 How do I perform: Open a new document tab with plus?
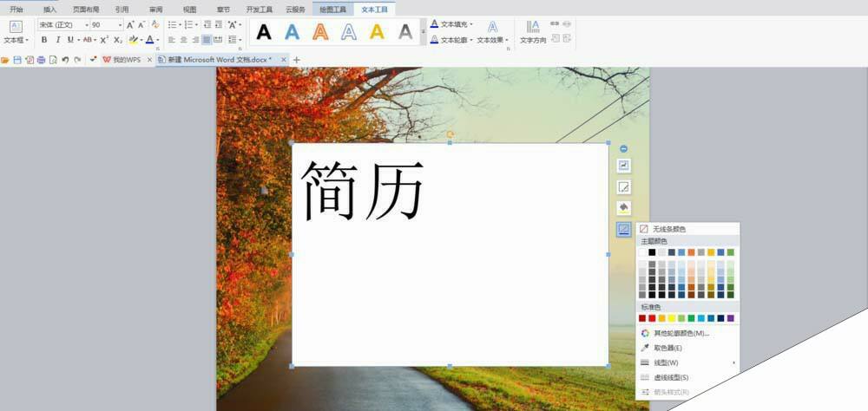(296, 60)
